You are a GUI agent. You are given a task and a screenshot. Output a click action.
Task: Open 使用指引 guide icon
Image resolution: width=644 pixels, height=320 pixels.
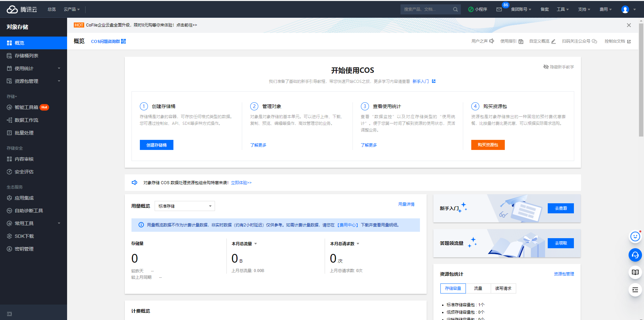coord(521,41)
